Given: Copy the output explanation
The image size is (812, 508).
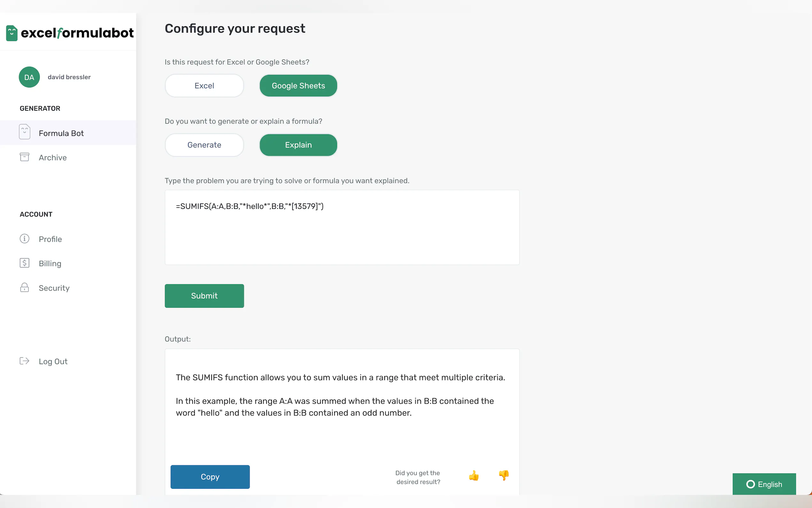Looking at the screenshot, I should 210,477.
